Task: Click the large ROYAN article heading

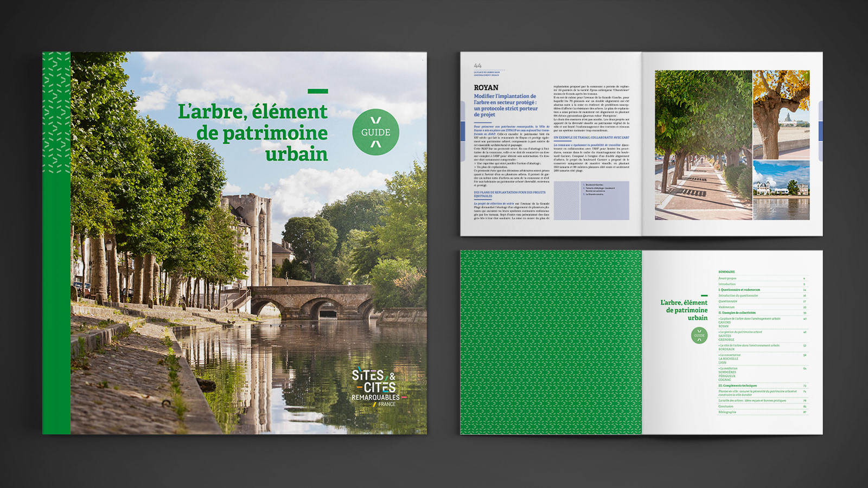Action: 486,87
